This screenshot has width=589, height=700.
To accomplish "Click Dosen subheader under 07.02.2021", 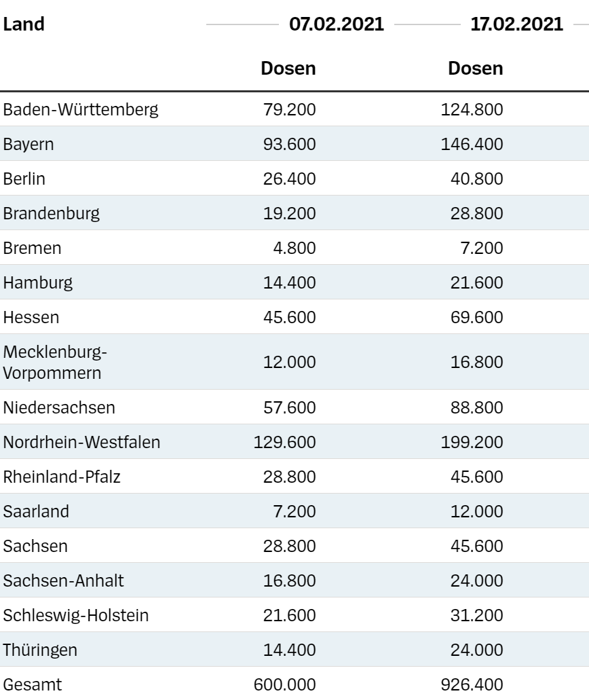I will coord(288,69).
